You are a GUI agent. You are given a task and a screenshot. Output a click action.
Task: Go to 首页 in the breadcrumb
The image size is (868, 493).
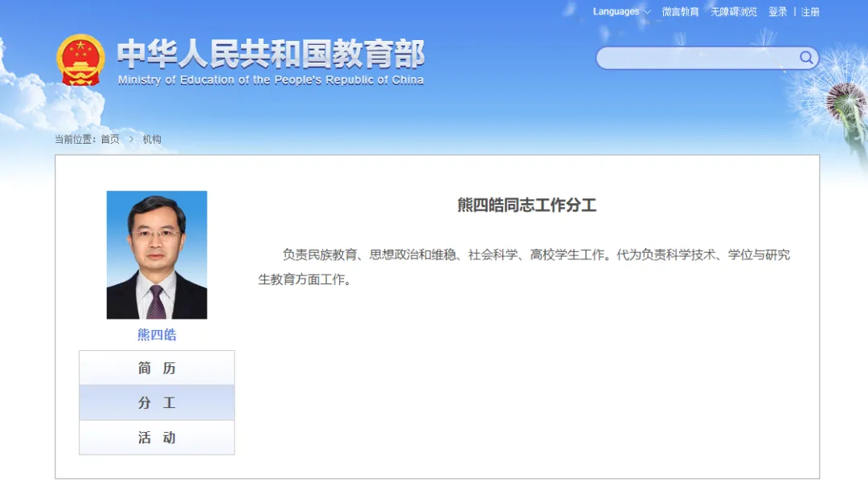(x=109, y=140)
